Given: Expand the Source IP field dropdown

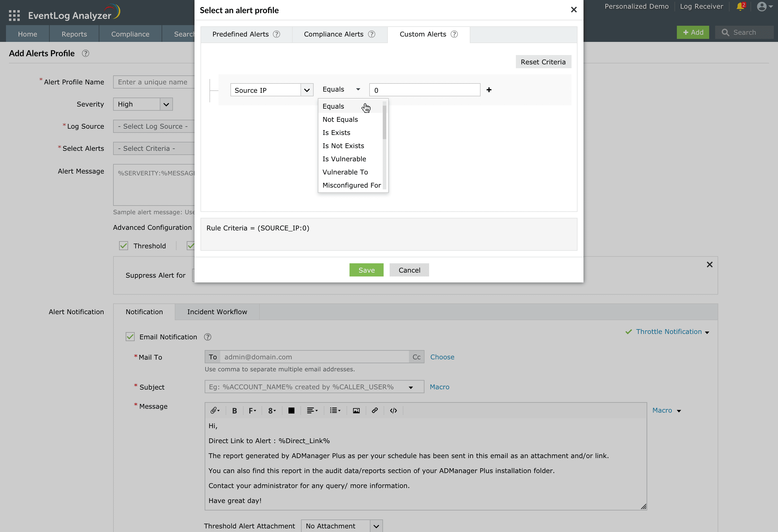Looking at the screenshot, I should (307, 90).
